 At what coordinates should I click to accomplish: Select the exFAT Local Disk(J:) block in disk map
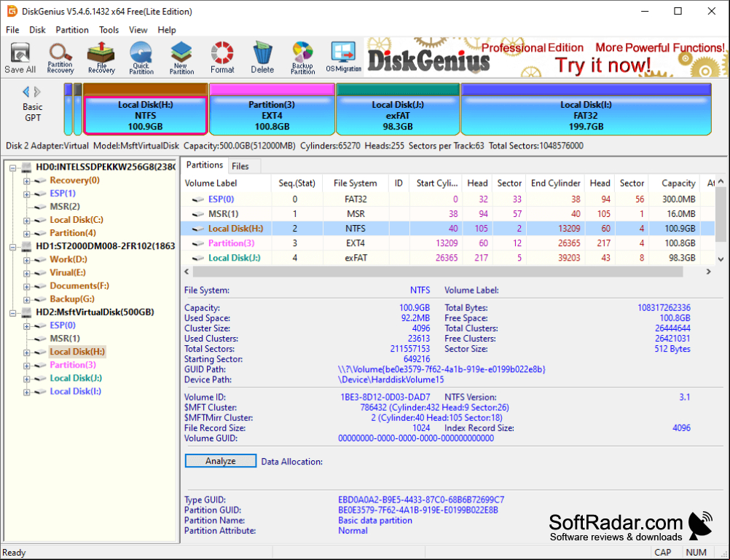pyautogui.click(x=398, y=110)
